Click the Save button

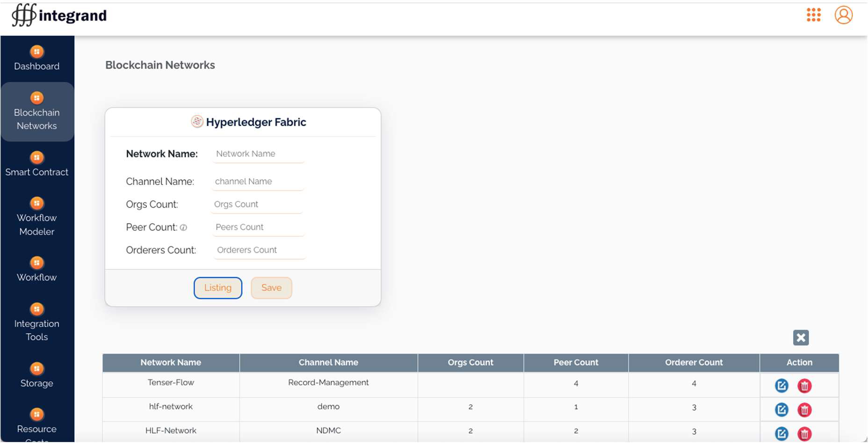(271, 288)
